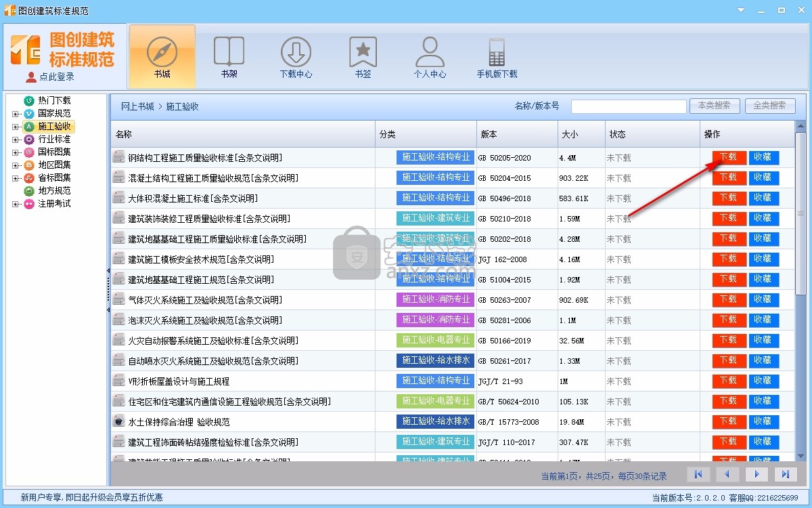Click the size value 32.56M
Viewport: 812px width, 508px height.
click(x=572, y=341)
